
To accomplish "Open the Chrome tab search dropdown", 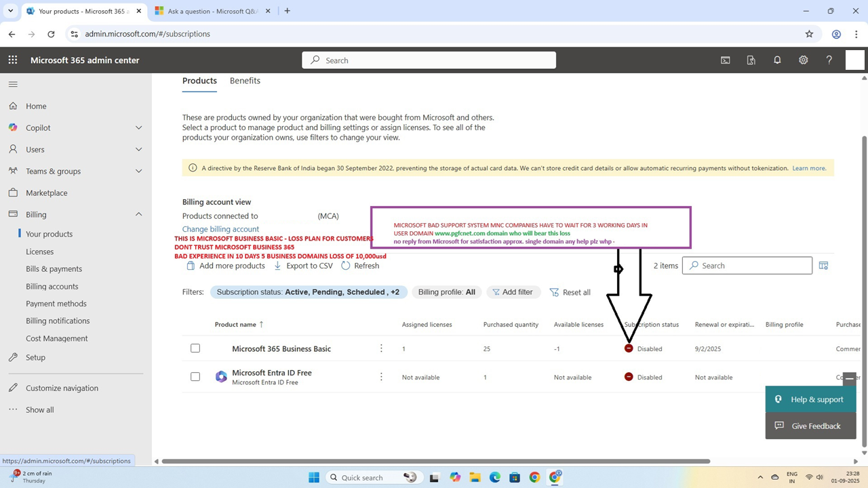I will pos(11,11).
